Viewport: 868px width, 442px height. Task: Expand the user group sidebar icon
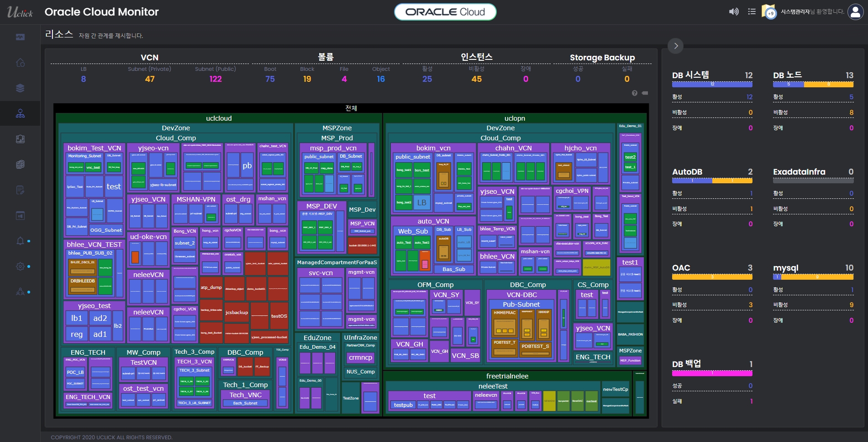pos(20,292)
